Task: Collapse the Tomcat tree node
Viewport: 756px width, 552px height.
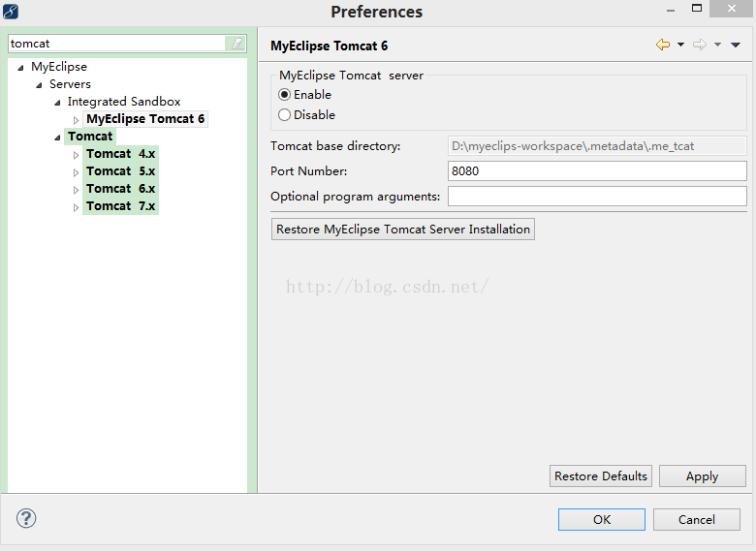Action: point(57,138)
